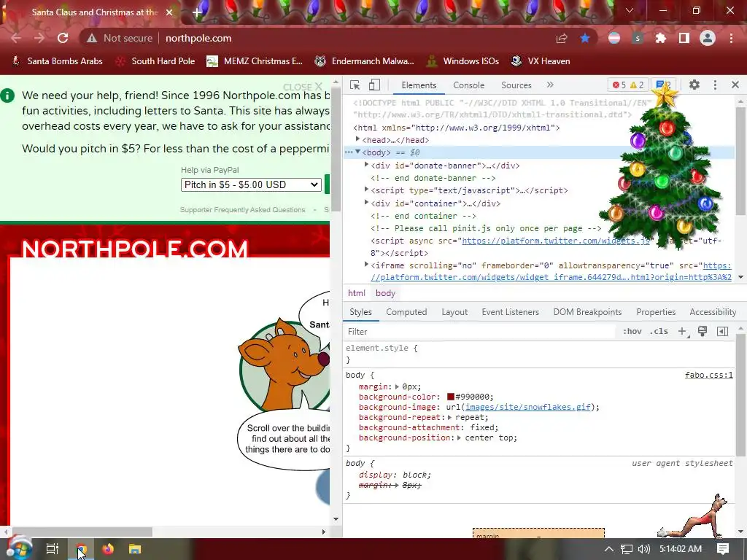Open the Accessibility tab

[x=713, y=312]
